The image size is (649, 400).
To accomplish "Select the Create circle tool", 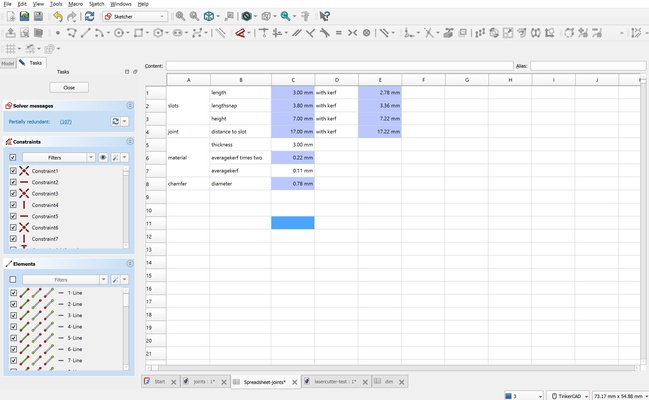I will [119, 33].
